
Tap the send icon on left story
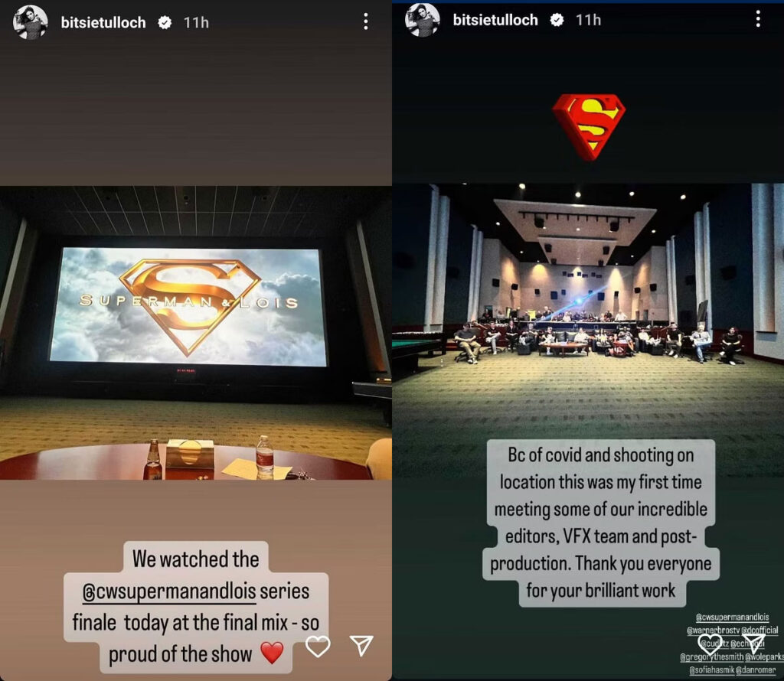click(361, 645)
